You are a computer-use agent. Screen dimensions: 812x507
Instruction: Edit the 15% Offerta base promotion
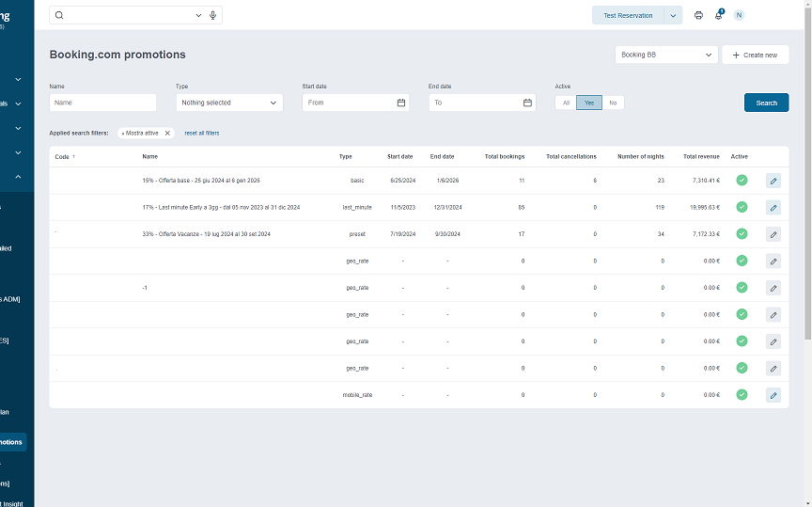[x=773, y=181]
